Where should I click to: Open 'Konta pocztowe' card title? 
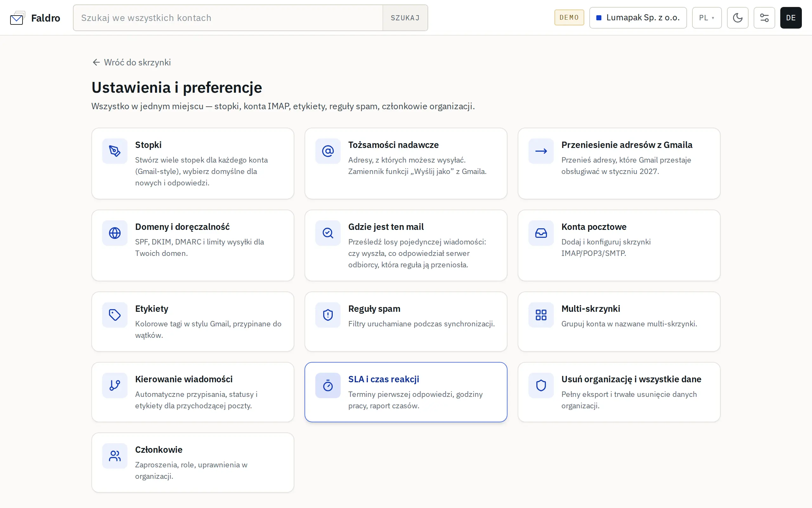tap(593, 227)
